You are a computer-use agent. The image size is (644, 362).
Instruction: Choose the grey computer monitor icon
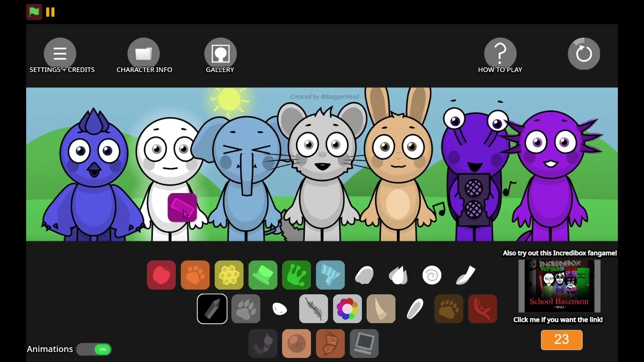pyautogui.click(x=364, y=343)
